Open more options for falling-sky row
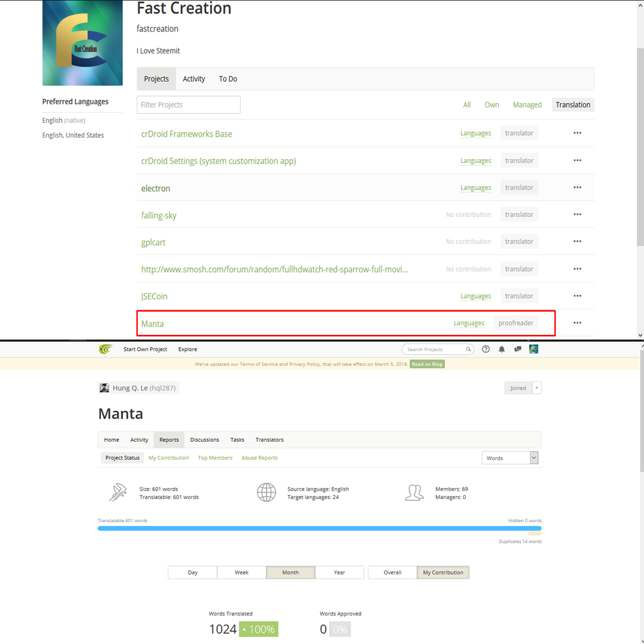This screenshot has width=644, height=644. [x=577, y=214]
